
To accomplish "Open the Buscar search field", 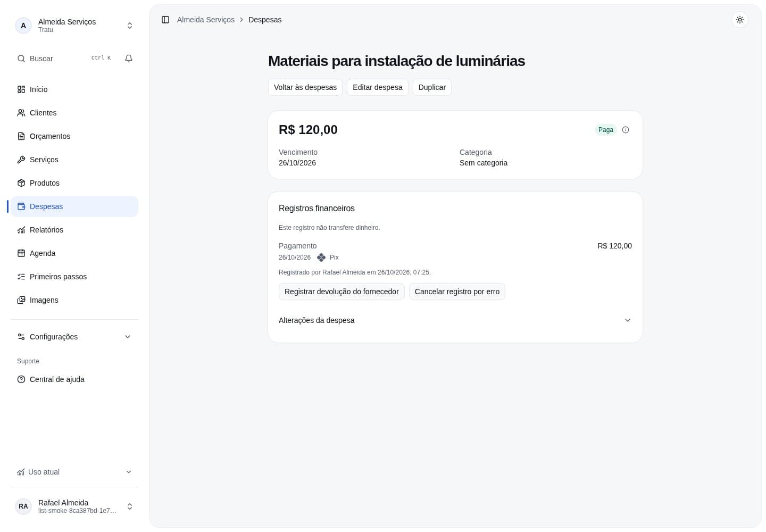I will pyautogui.click(x=65, y=59).
